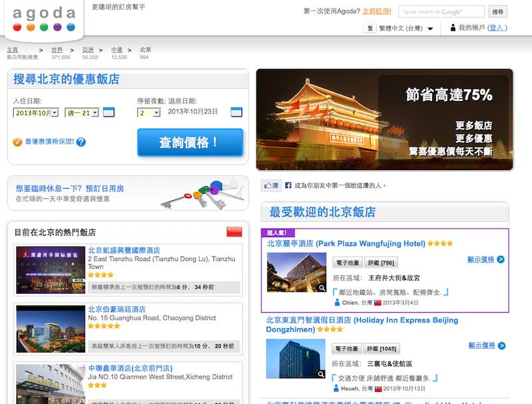Click the best price guarantee help question mark
The width and height of the screenshot is (532, 404).
(81, 142)
